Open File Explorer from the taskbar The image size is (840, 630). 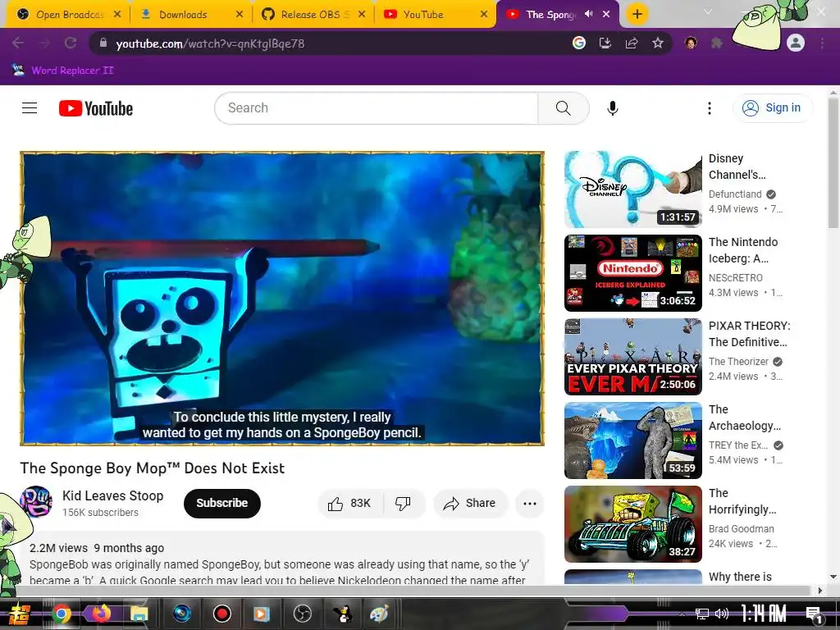coord(139,613)
